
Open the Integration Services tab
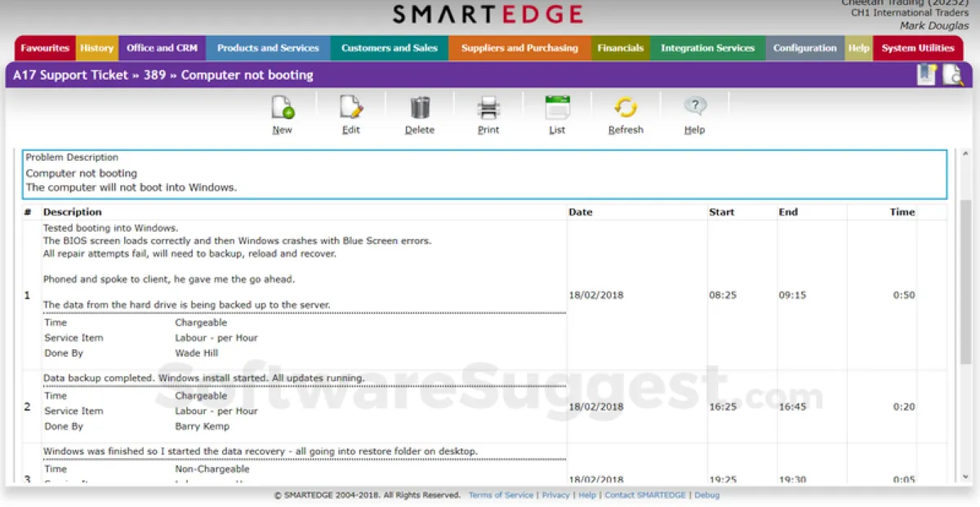708,48
